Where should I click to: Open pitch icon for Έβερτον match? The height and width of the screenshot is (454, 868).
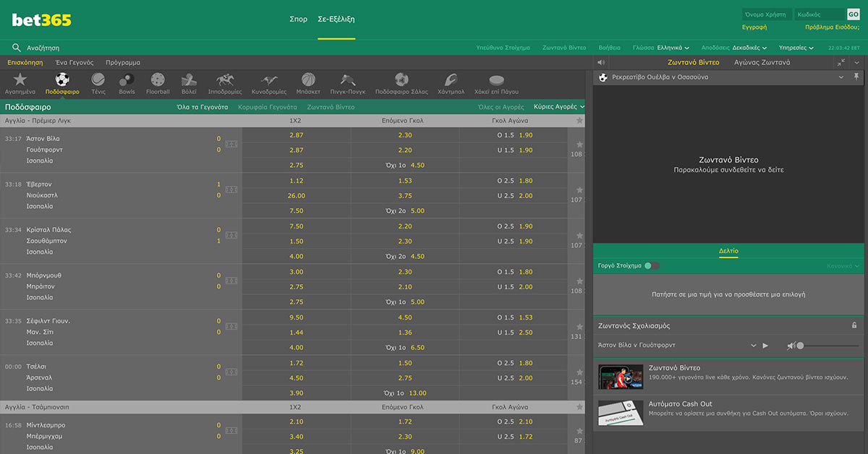[x=231, y=189]
